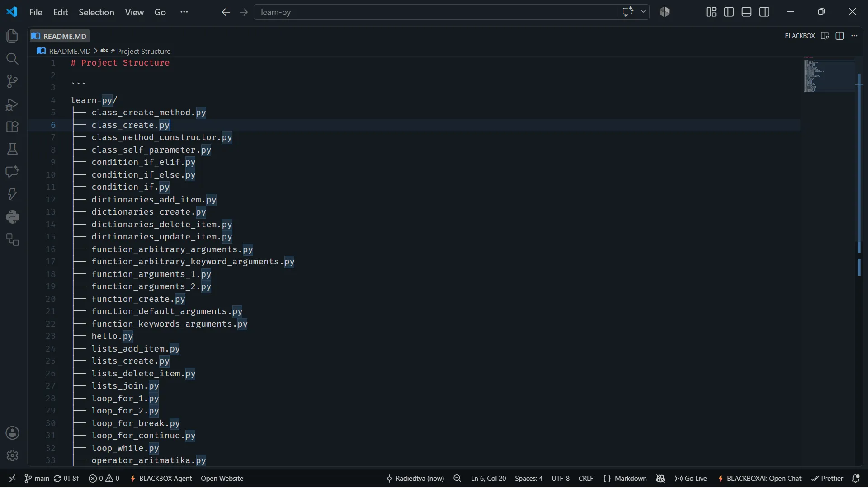Go back with the left arrow
This screenshot has height=488, width=868.
[x=226, y=12]
